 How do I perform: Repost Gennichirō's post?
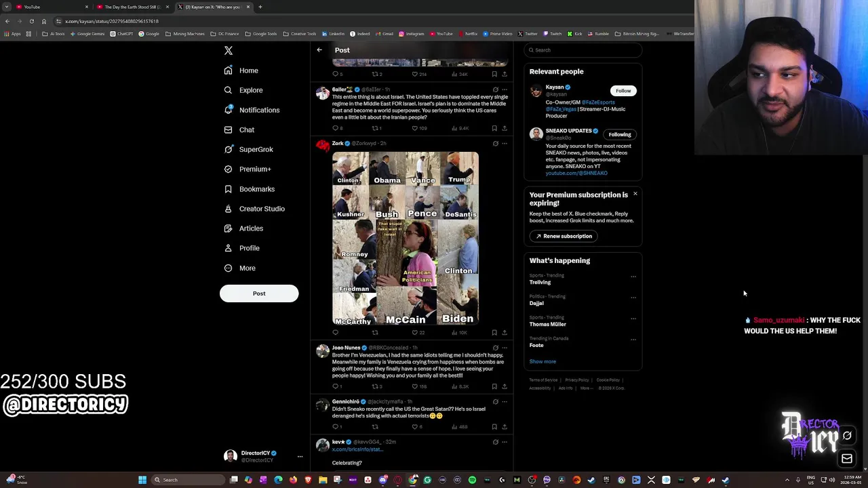tap(375, 427)
